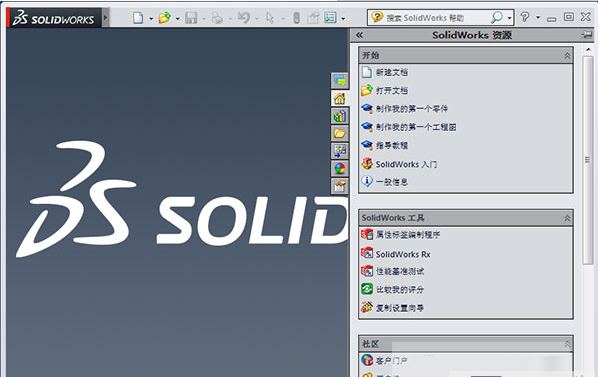This screenshot has height=377, width=598.
Task: Click the graduation cap icon beside 指导教程
Action: tap(367, 145)
